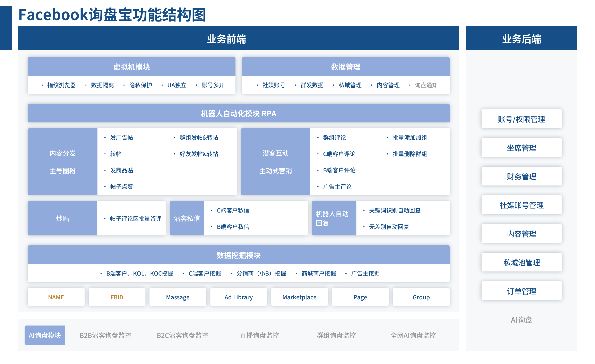The width and height of the screenshot is (595, 364).
Task: Click the 数据管理 header
Action: tap(346, 66)
